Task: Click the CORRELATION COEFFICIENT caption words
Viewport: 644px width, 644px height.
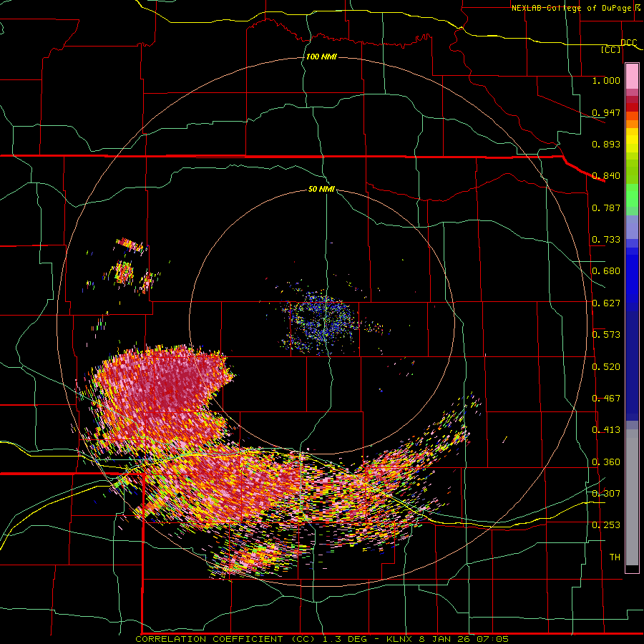Action: click(209, 639)
